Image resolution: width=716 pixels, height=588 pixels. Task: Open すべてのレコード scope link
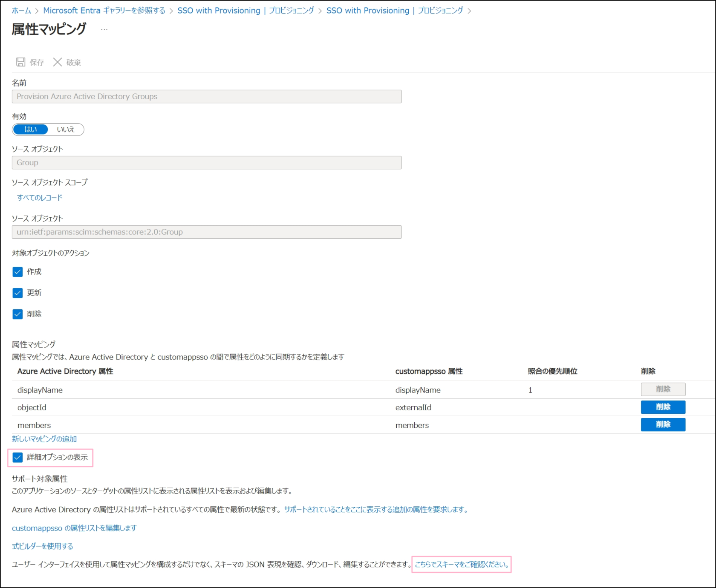pos(40,198)
